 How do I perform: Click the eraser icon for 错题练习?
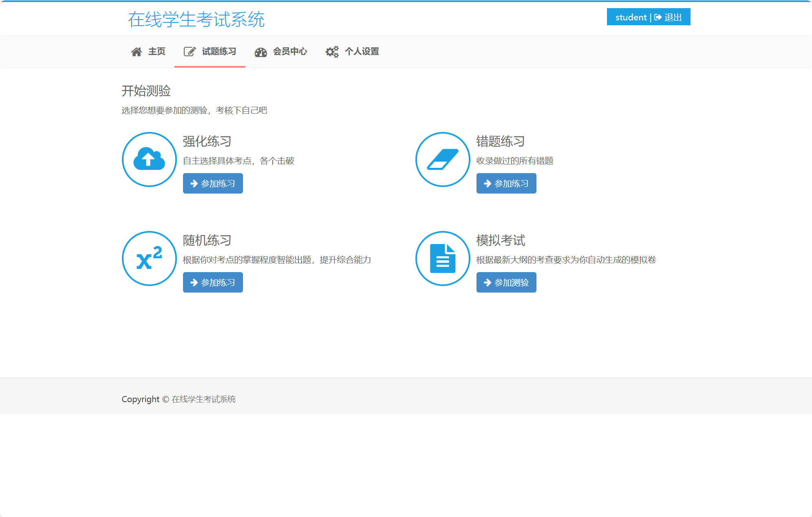click(x=443, y=159)
